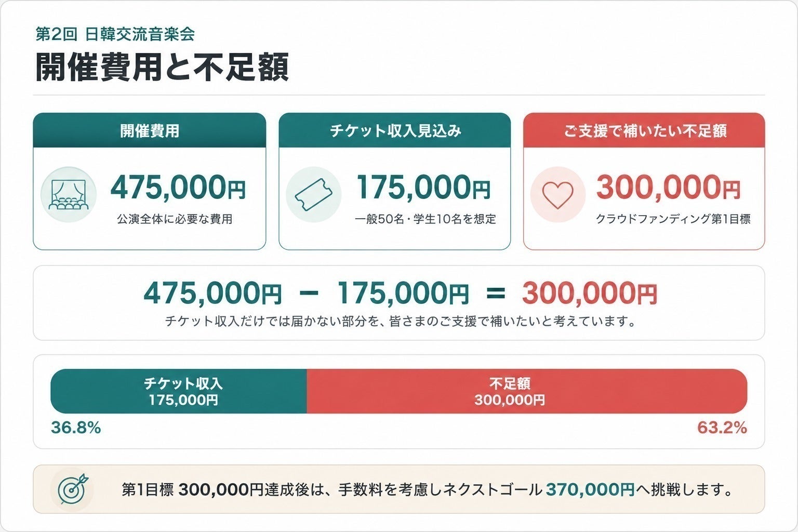
Task: Click the 175,000円 ticket revenue amount
Action: [x=423, y=188]
